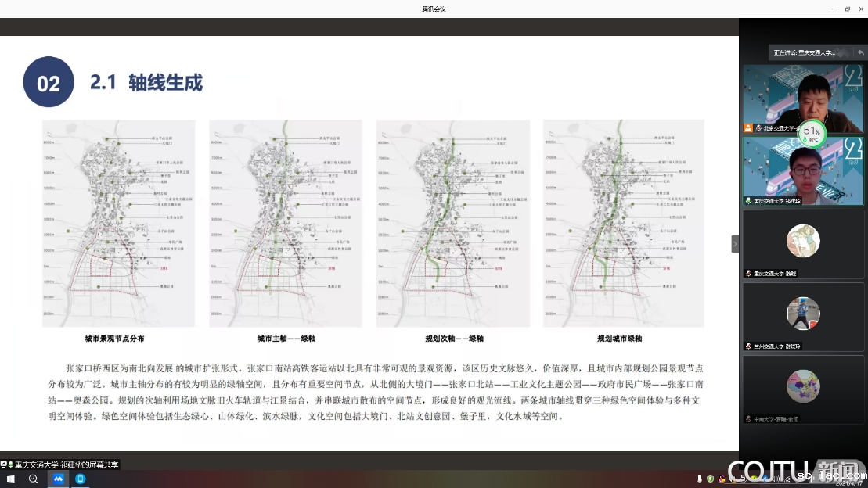Restore down the meeting window

847,9
